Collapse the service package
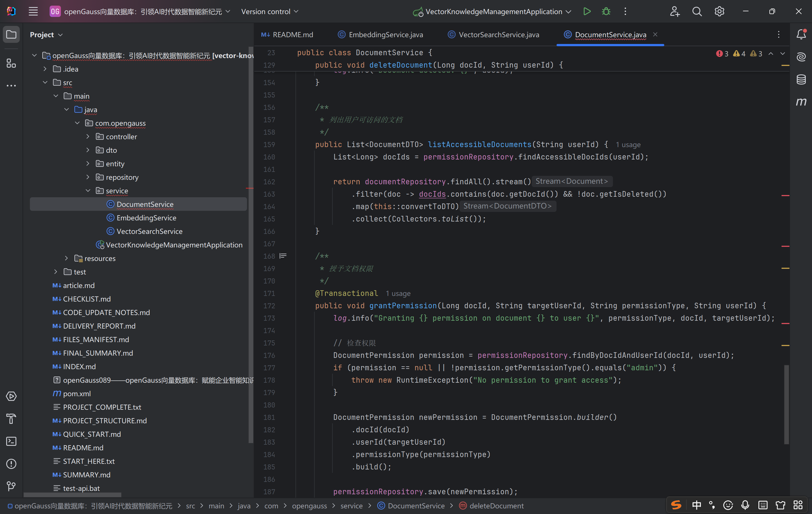The width and height of the screenshot is (812, 514). (88, 191)
